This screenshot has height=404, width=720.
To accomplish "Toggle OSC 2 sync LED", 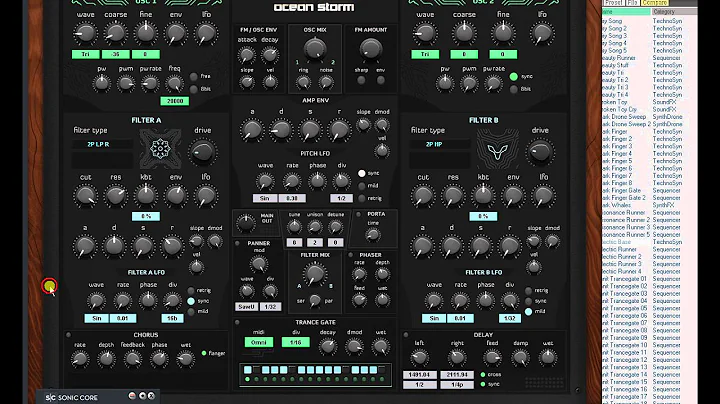I will click(514, 77).
